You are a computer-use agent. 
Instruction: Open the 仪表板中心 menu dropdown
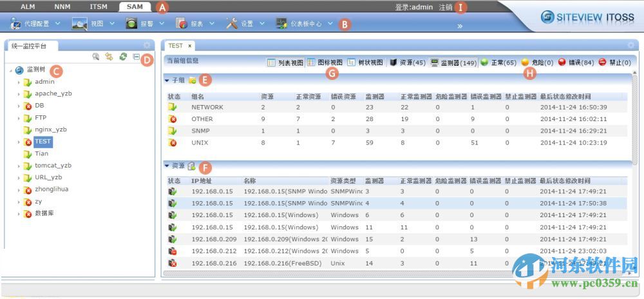click(x=330, y=24)
